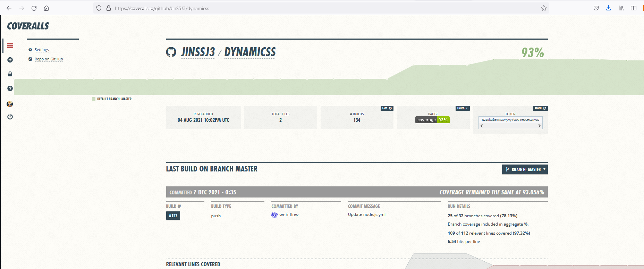Image resolution: width=644 pixels, height=269 pixels.
Task: Click the Coveralls logo
Action: coord(28,26)
